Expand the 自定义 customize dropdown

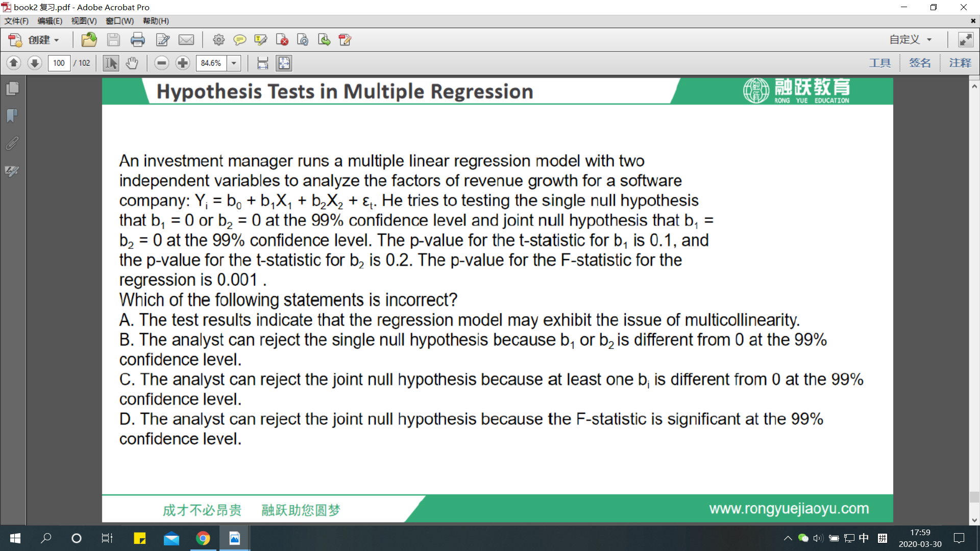(911, 40)
